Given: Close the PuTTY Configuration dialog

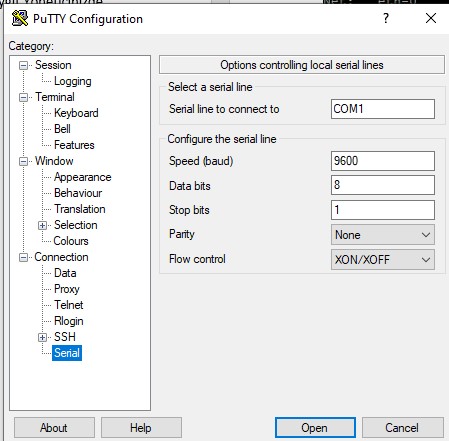Looking at the screenshot, I should tap(431, 18).
